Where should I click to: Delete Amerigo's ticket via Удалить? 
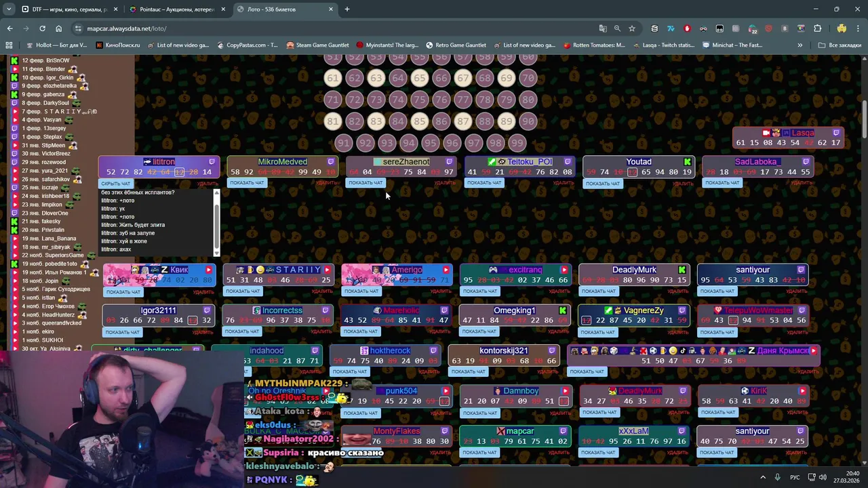[441, 291]
